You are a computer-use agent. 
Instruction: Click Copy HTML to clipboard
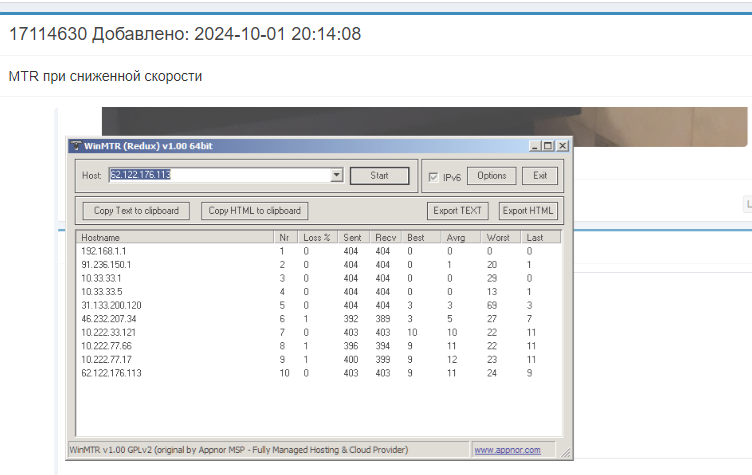pos(254,211)
